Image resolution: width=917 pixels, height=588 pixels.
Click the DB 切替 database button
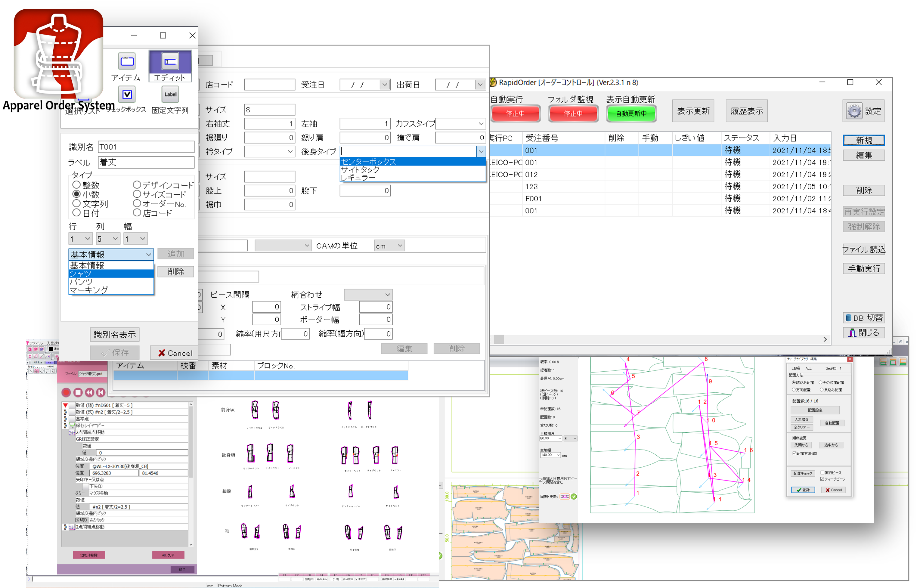click(x=863, y=318)
